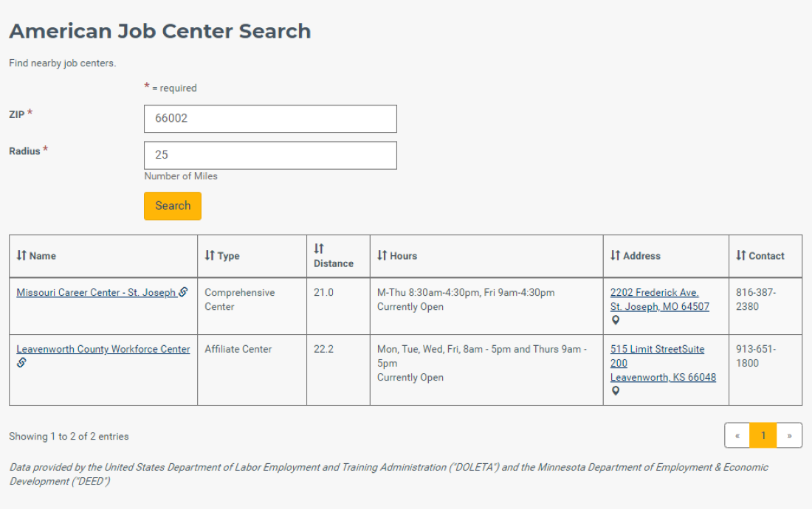812x509 pixels.
Task: Click the ZIP input field
Action: coord(270,119)
